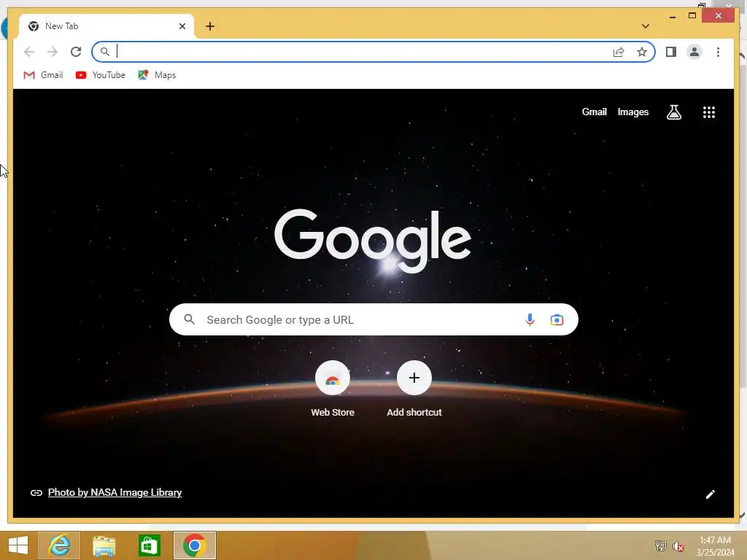Image resolution: width=747 pixels, height=560 pixels.
Task: Open the Windows Start button
Action: point(18,545)
